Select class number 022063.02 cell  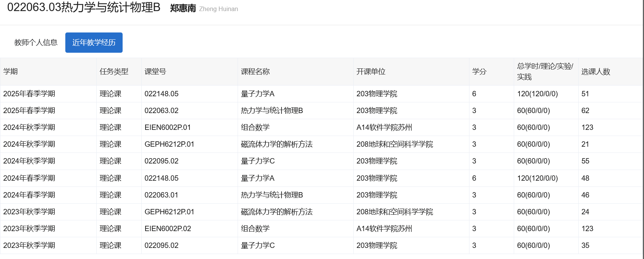click(x=162, y=111)
